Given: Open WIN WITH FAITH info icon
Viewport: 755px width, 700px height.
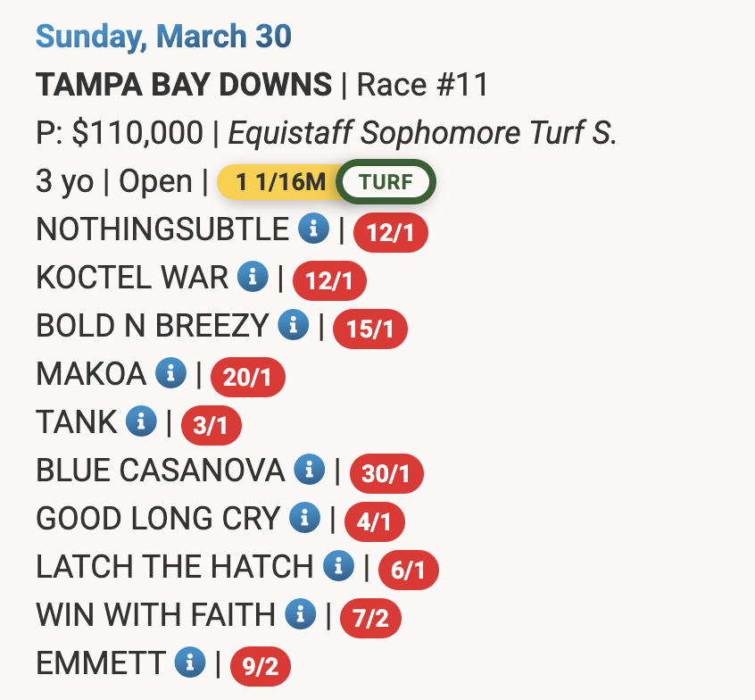Looking at the screenshot, I should [x=300, y=614].
